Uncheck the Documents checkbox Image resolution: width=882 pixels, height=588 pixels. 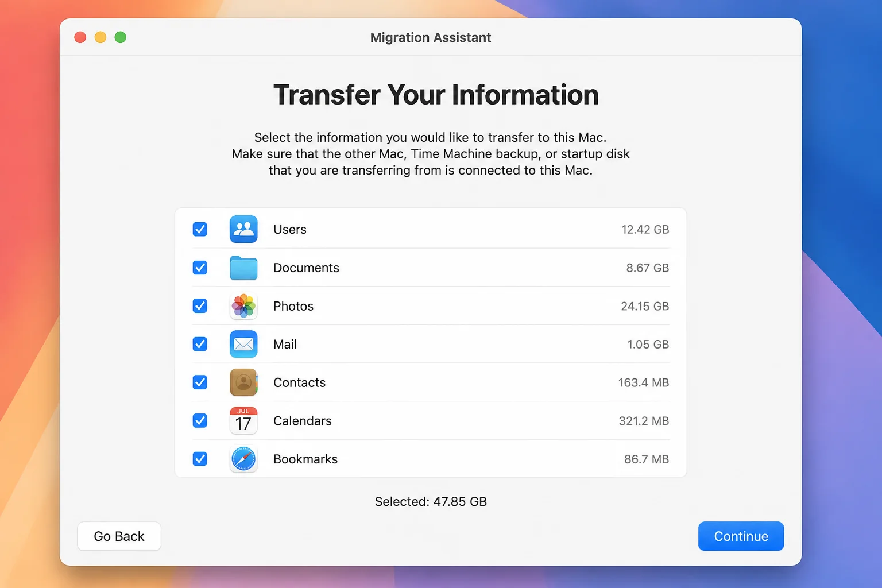click(200, 268)
